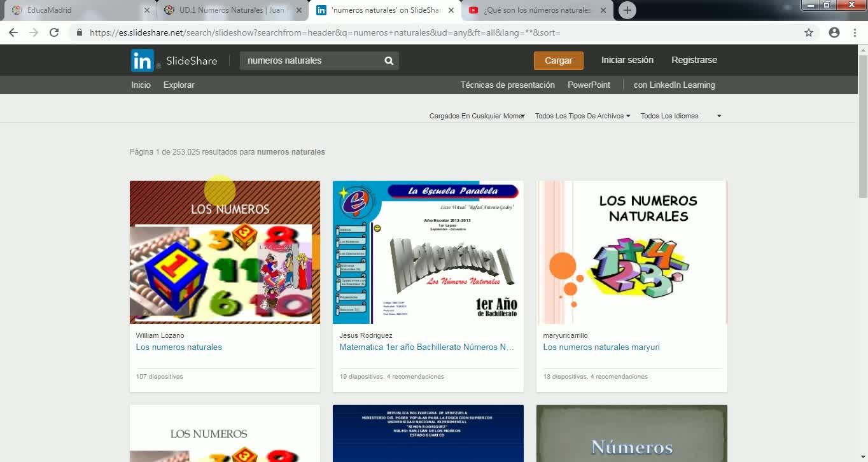This screenshot has height=462, width=868.
Task: Open the Chrome profile menu
Action: [x=834, y=32]
